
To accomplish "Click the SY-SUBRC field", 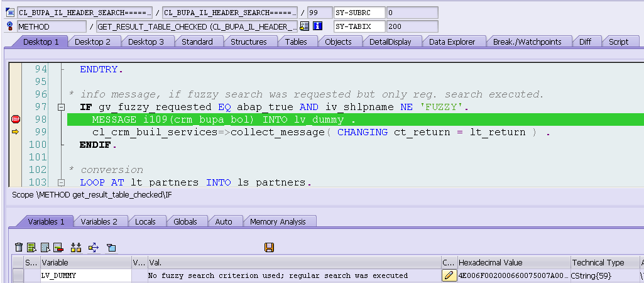I will point(359,13).
